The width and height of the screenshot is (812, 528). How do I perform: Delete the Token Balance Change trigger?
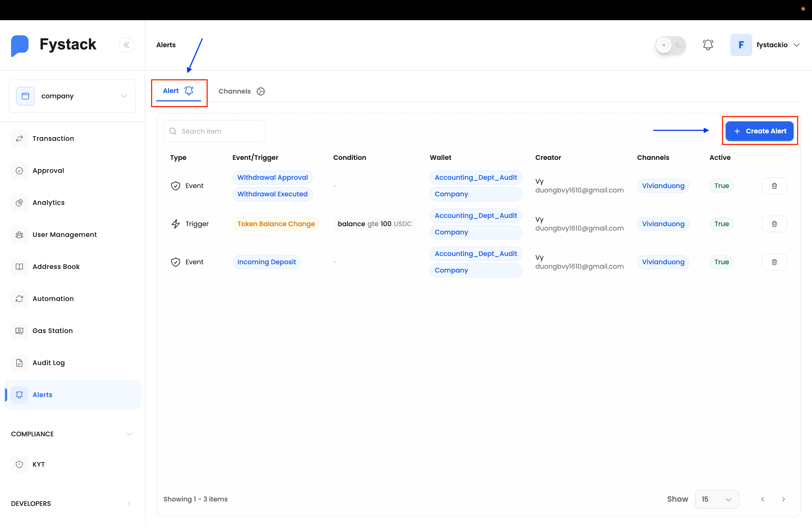click(774, 224)
